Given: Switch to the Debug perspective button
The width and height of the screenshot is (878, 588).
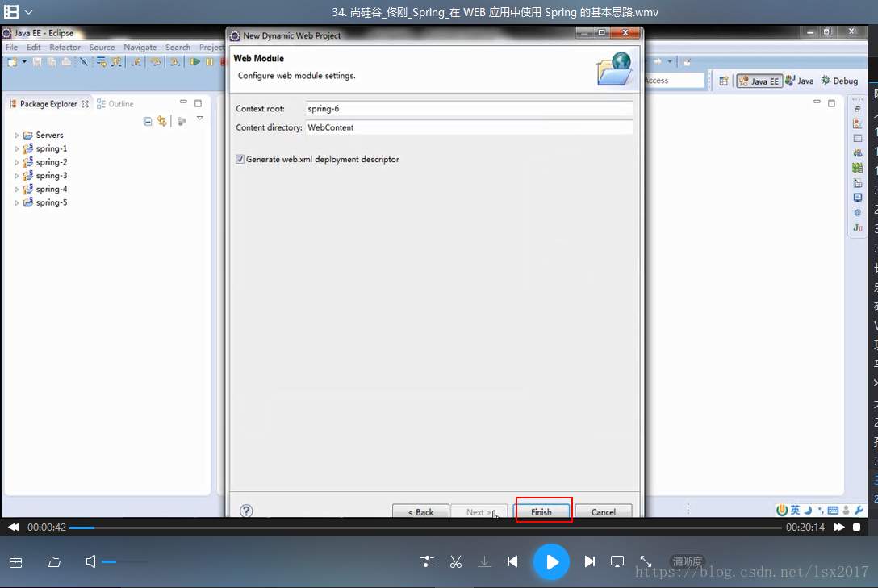Looking at the screenshot, I should click(839, 81).
